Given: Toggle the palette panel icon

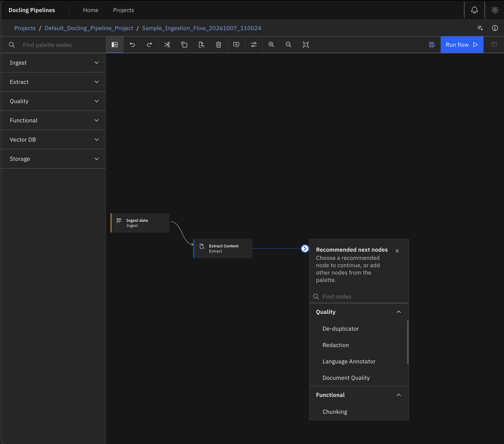Looking at the screenshot, I should (x=115, y=45).
